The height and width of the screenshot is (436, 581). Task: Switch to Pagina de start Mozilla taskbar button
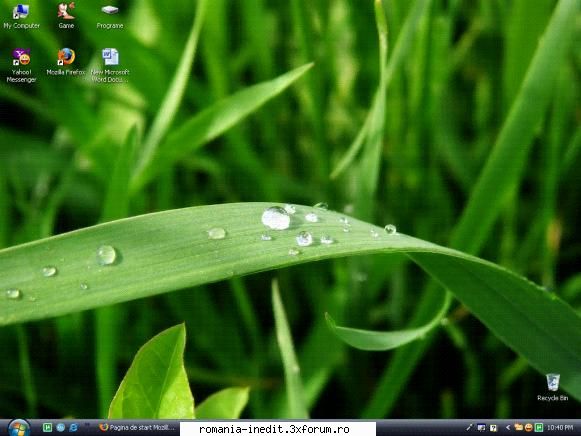(137, 427)
